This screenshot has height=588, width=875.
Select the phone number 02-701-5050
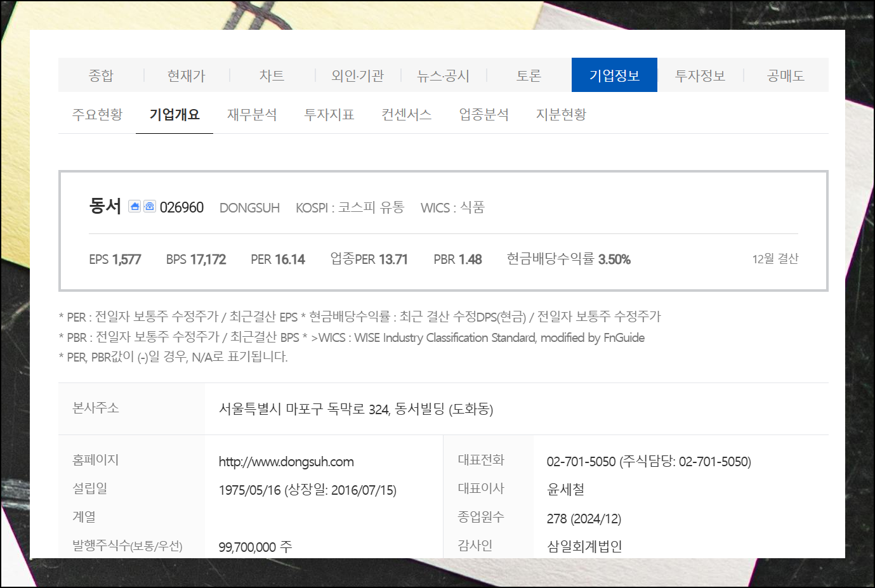581,462
